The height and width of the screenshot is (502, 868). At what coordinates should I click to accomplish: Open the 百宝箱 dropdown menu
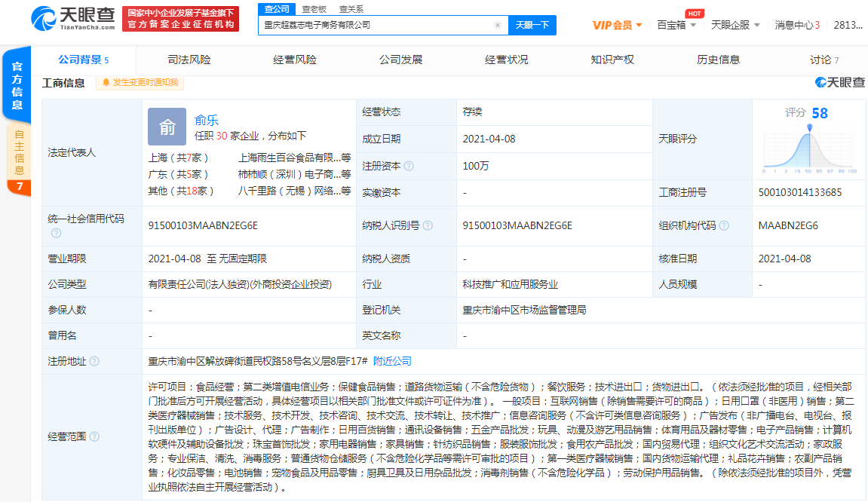[676, 25]
